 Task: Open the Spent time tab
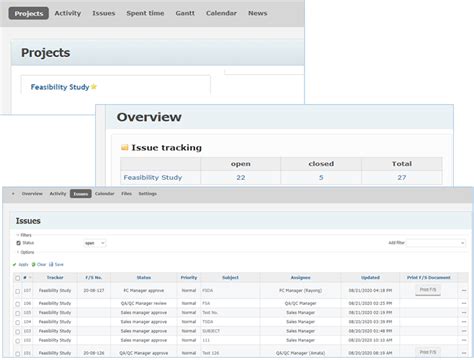145,13
